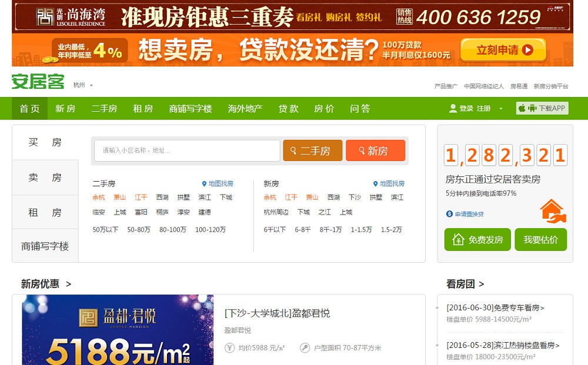Click the play arrow icon on 立刻申请
The height and width of the screenshot is (365, 588).
527,50
